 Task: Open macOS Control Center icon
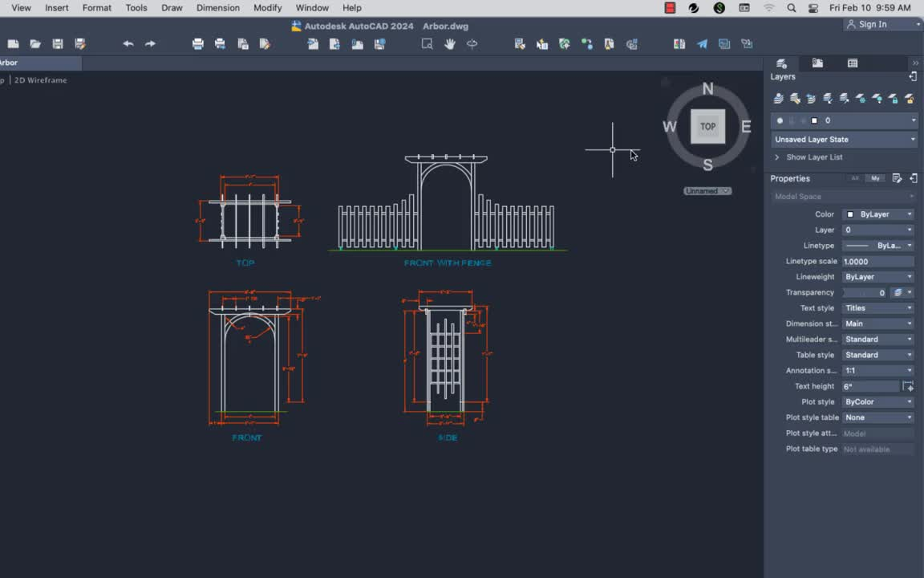(813, 8)
